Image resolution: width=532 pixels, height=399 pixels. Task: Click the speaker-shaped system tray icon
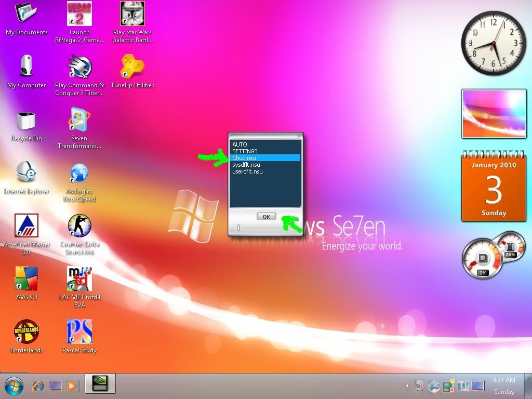click(x=419, y=386)
